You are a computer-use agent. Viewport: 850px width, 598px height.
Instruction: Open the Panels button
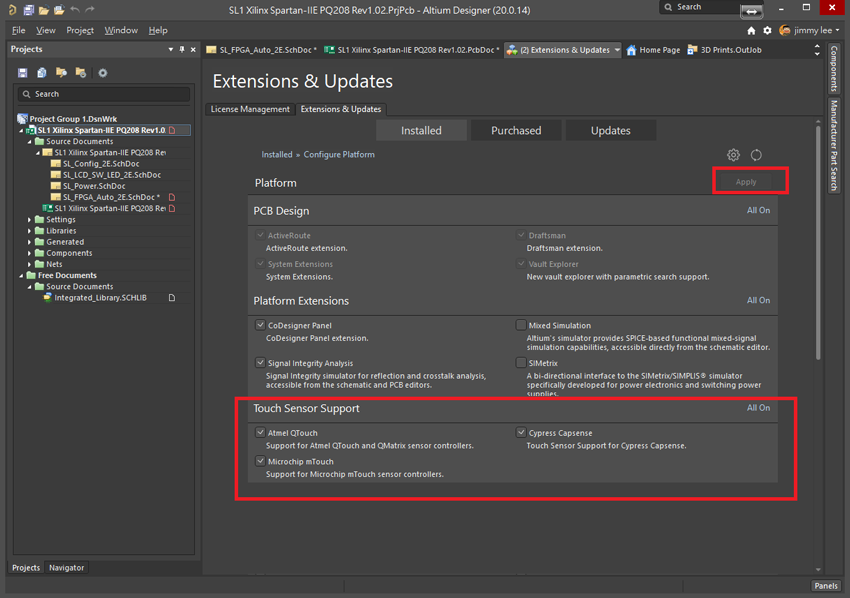826,586
